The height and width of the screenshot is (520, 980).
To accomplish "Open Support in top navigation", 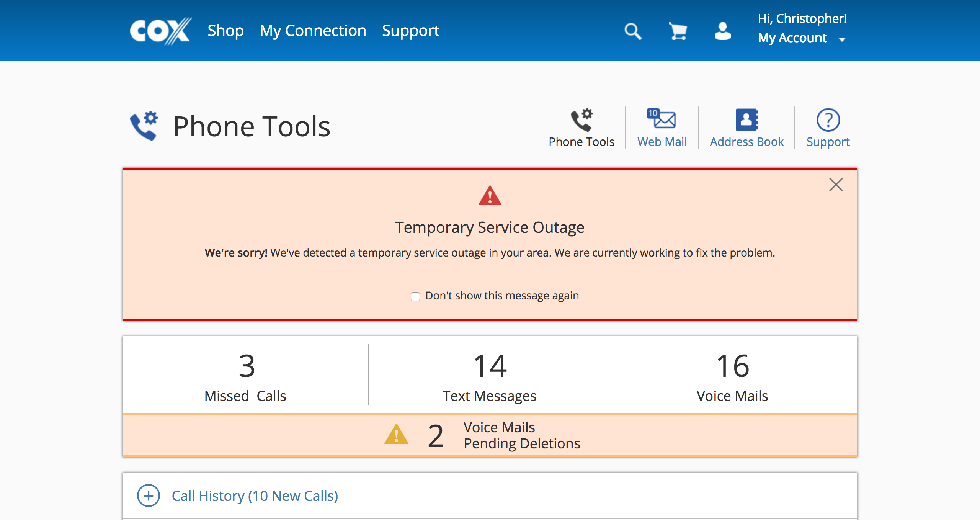I will tap(410, 31).
